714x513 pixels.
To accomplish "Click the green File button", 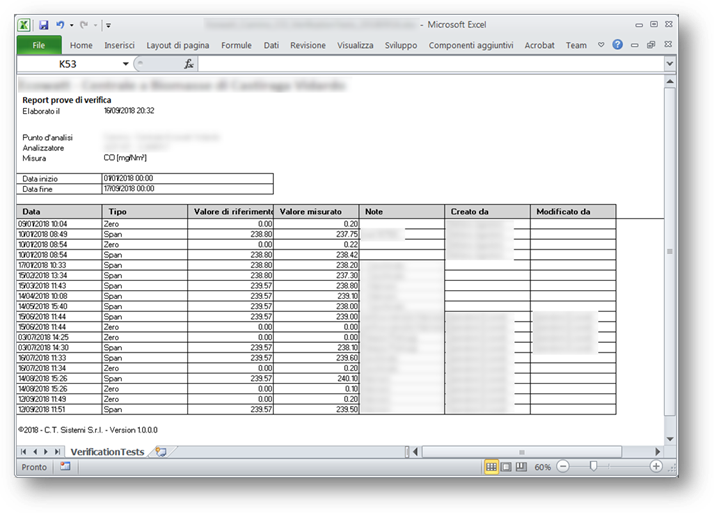I will 39,45.
